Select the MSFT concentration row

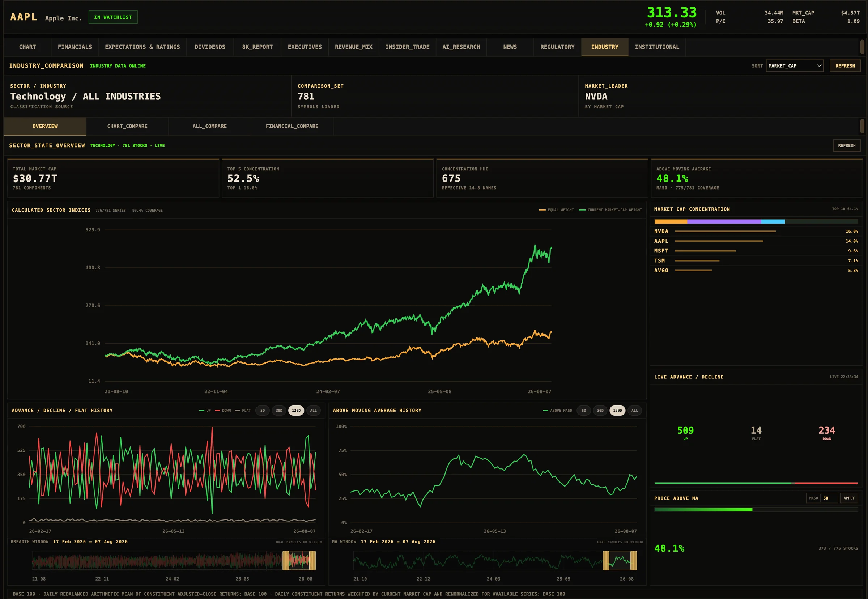pos(756,251)
